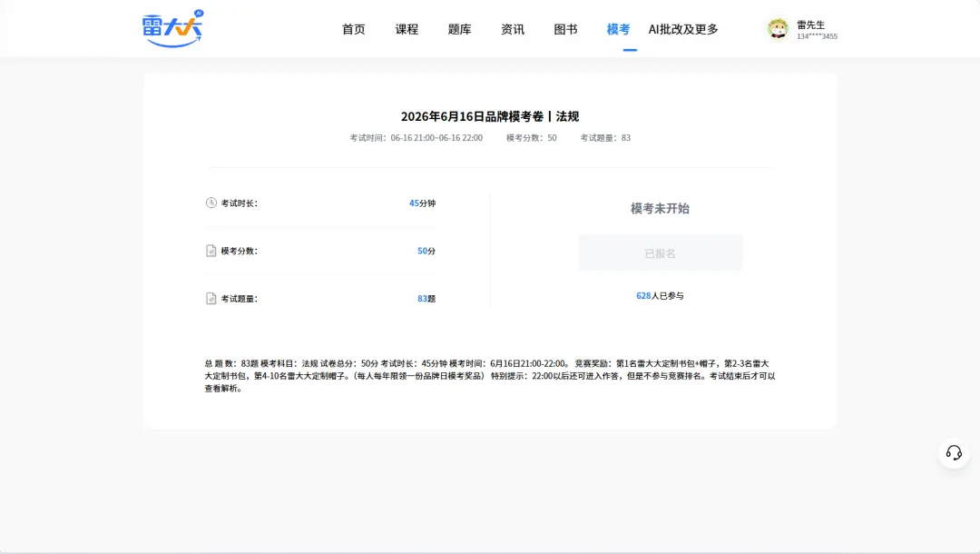Screen dimensions: 980x554
Task: Click the header text 考试题量：83
Action: pyautogui.click(x=605, y=137)
